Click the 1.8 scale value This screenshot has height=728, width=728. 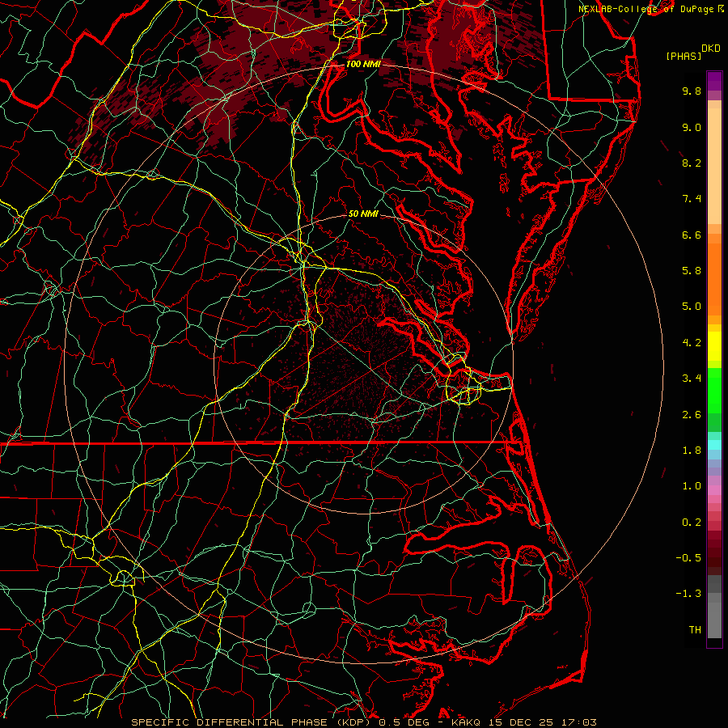tap(692, 451)
